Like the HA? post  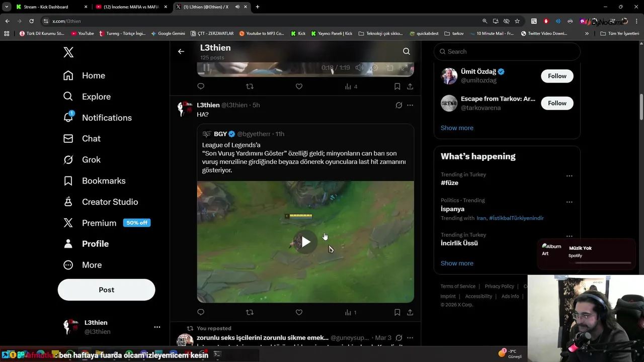pyautogui.click(x=299, y=312)
